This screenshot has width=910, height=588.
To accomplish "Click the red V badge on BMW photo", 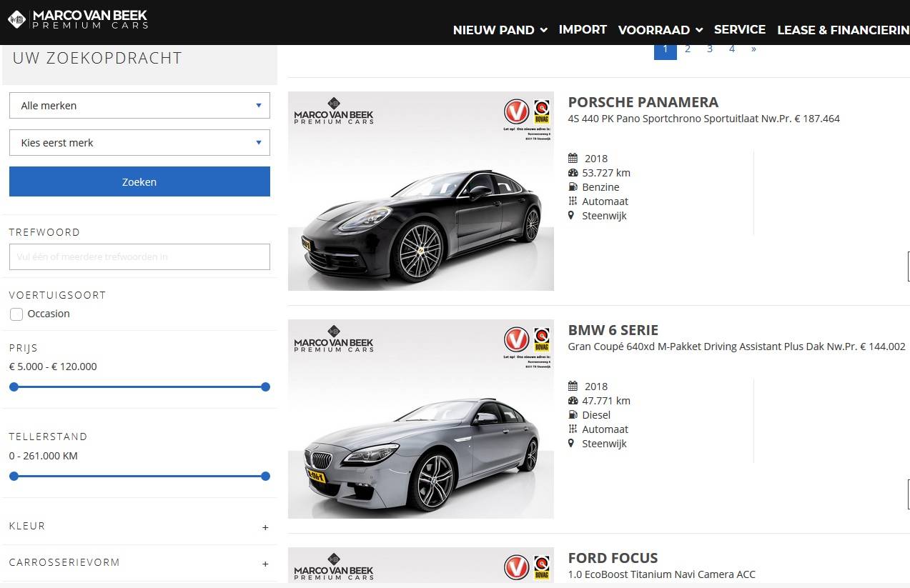I will click(x=517, y=339).
